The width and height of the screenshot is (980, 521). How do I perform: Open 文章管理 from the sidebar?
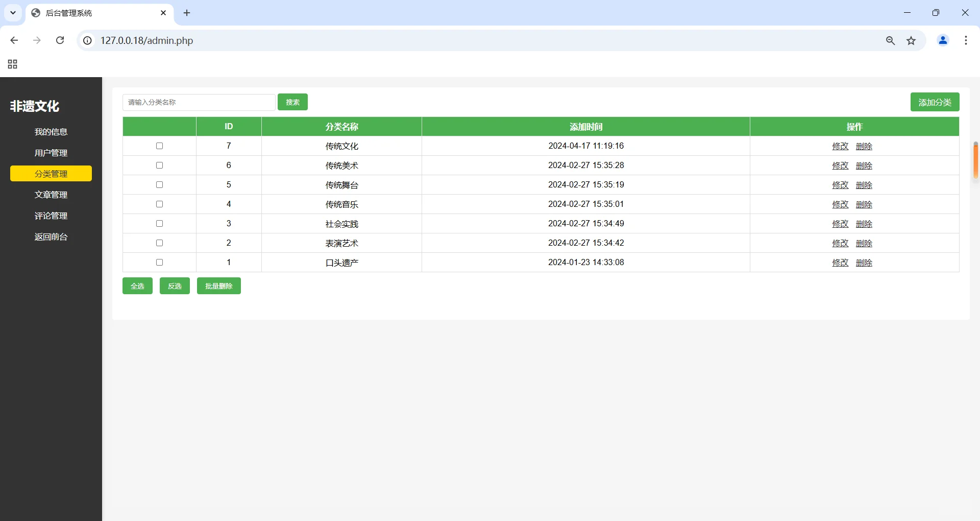[x=51, y=194]
